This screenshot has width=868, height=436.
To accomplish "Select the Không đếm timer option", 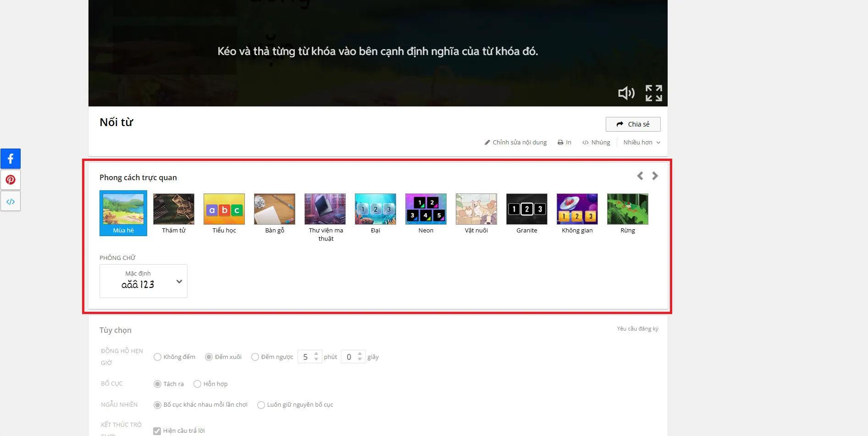I will (x=158, y=357).
